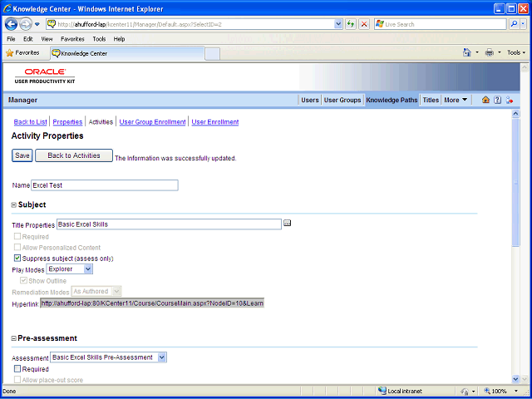The height and width of the screenshot is (399, 532).
Task: Click the Internet Explorer title bar icon
Action: 7,8
